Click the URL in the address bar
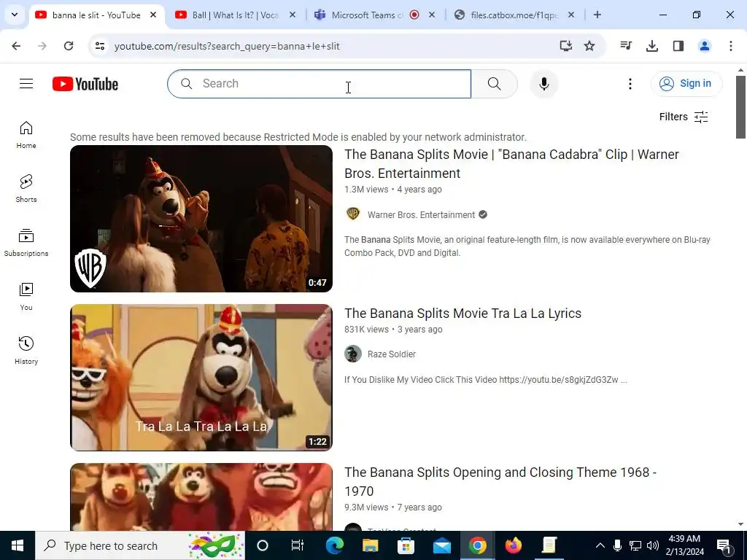This screenshot has width=747, height=560. (x=228, y=46)
